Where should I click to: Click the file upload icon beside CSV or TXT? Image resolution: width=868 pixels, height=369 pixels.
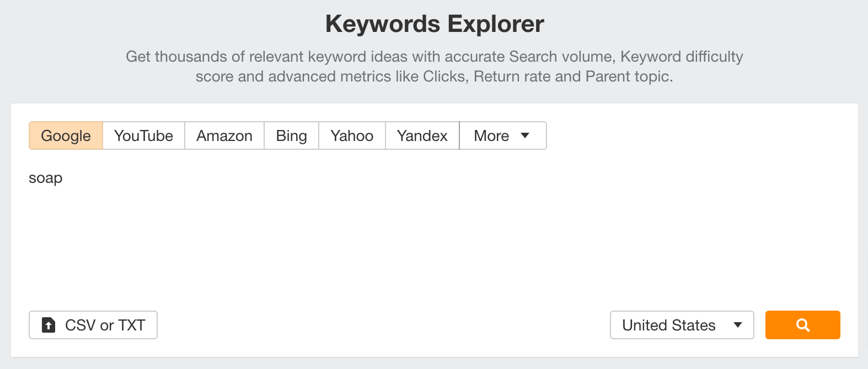49,325
